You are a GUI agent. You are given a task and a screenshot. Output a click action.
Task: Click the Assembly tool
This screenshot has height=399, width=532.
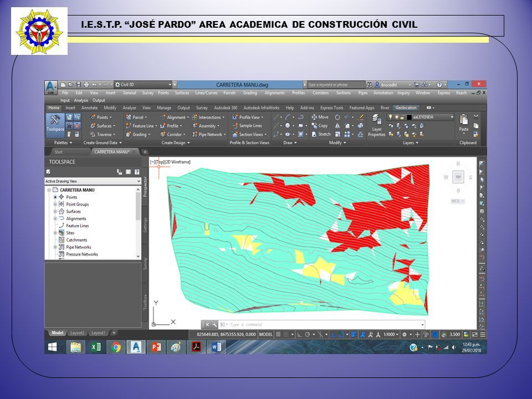pyautogui.click(x=206, y=126)
